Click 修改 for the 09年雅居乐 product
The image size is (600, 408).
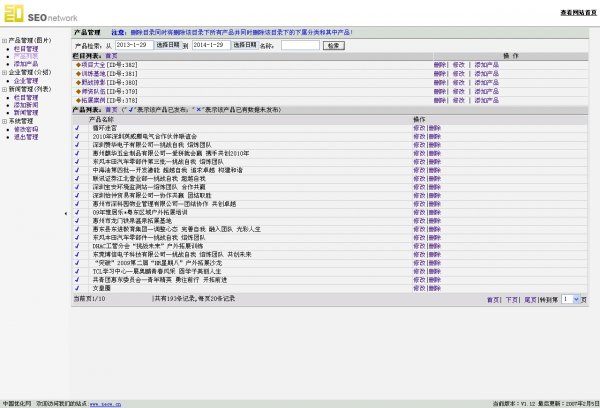[419, 212]
